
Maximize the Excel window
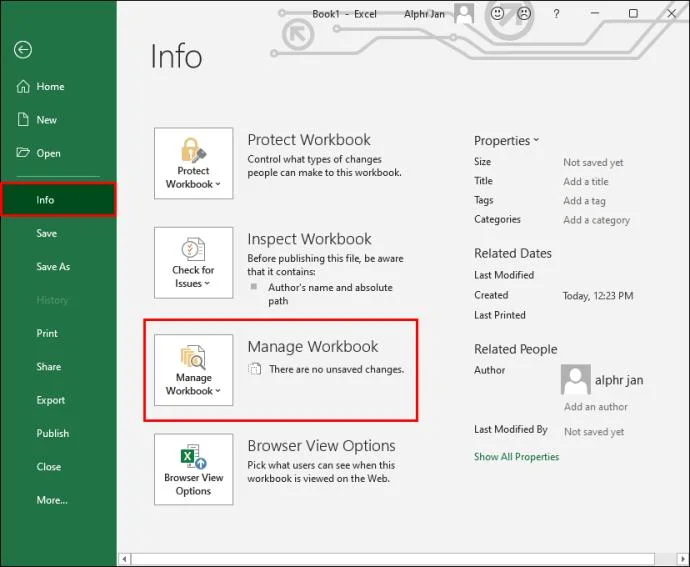pyautogui.click(x=633, y=14)
